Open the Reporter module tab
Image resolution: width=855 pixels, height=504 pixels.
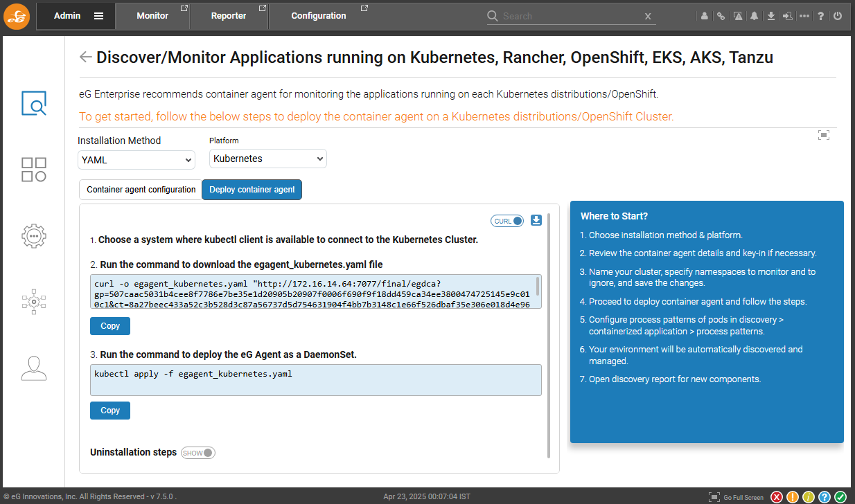[x=229, y=16]
